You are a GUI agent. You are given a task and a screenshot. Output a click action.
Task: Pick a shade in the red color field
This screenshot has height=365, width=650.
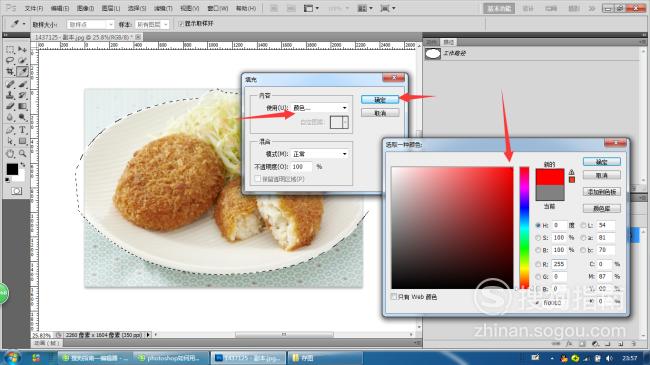tap(452, 228)
